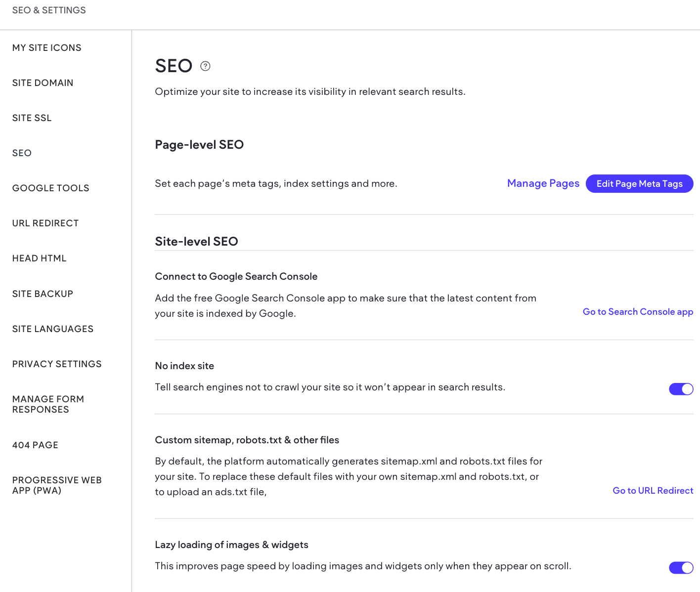Click the SEO help question mark icon
The height and width of the screenshot is (592, 700).
click(205, 66)
